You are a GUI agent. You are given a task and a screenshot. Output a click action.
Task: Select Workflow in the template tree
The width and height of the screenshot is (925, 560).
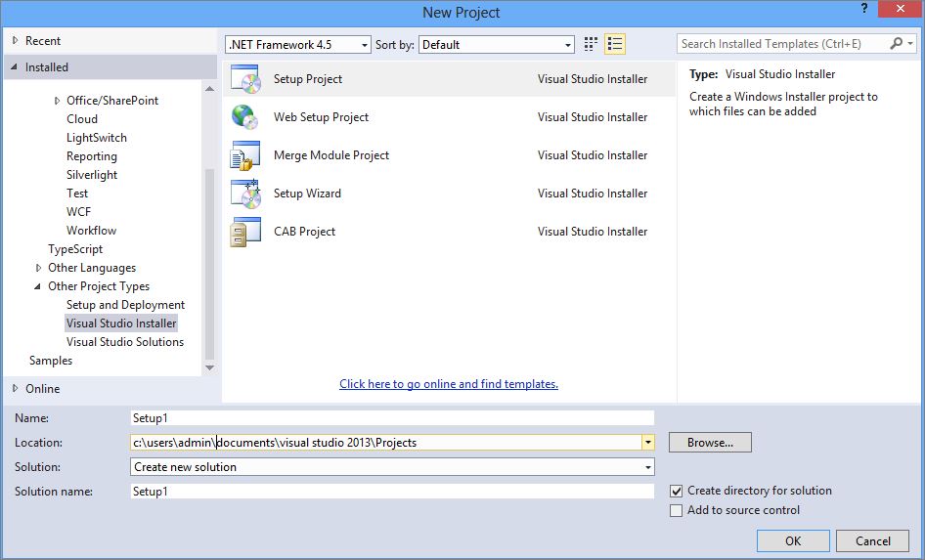pyautogui.click(x=92, y=231)
